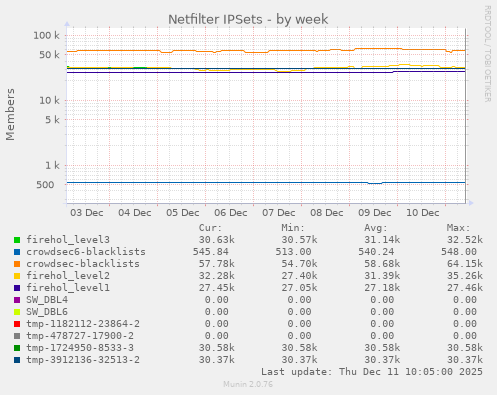Click the Avg: column header

click(x=376, y=228)
